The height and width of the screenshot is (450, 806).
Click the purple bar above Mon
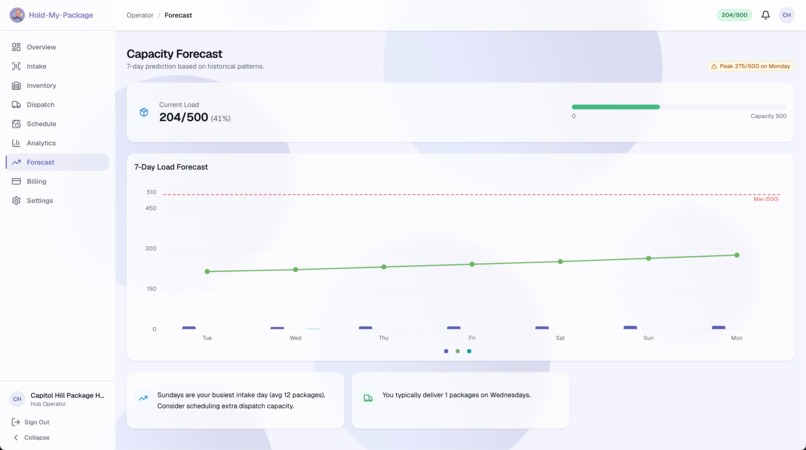719,327
